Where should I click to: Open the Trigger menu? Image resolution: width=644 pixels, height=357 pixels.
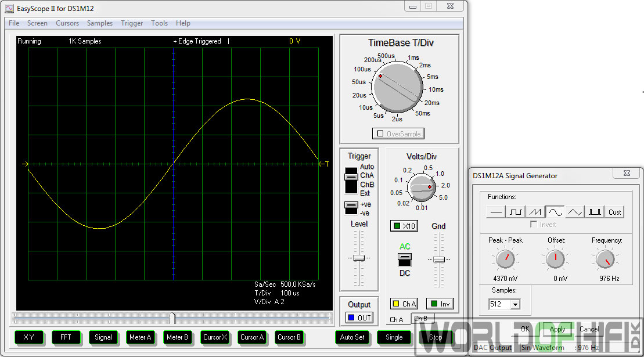[132, 23]
